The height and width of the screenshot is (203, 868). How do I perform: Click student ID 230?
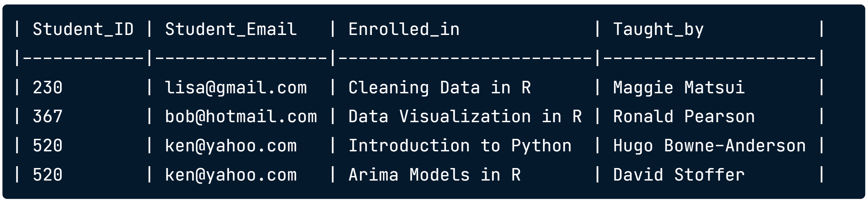tap(47, 88)
